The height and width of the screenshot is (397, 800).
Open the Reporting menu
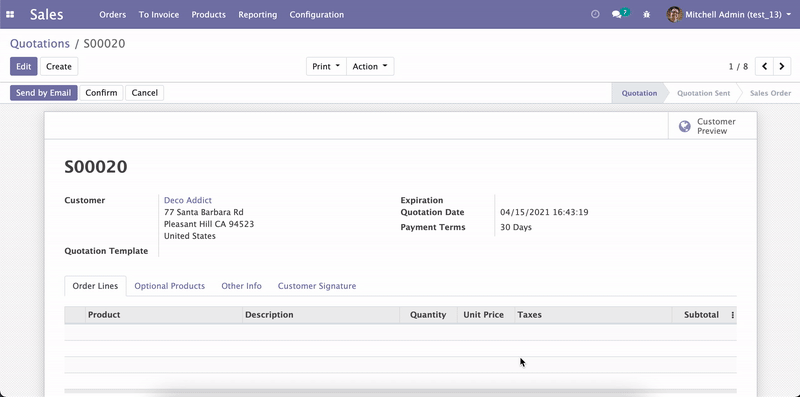[x=258, y=15]
